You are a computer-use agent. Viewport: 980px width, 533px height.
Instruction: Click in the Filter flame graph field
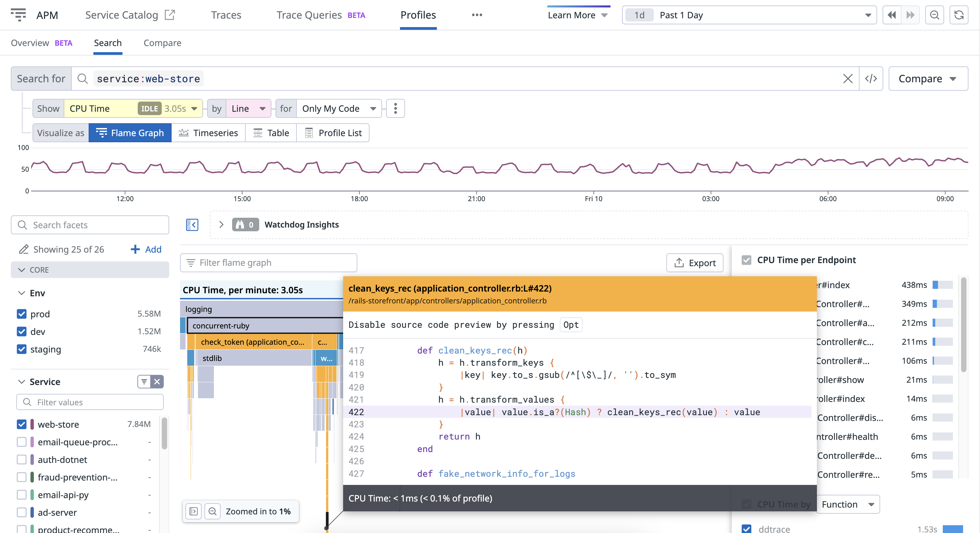tap(269, 263)
